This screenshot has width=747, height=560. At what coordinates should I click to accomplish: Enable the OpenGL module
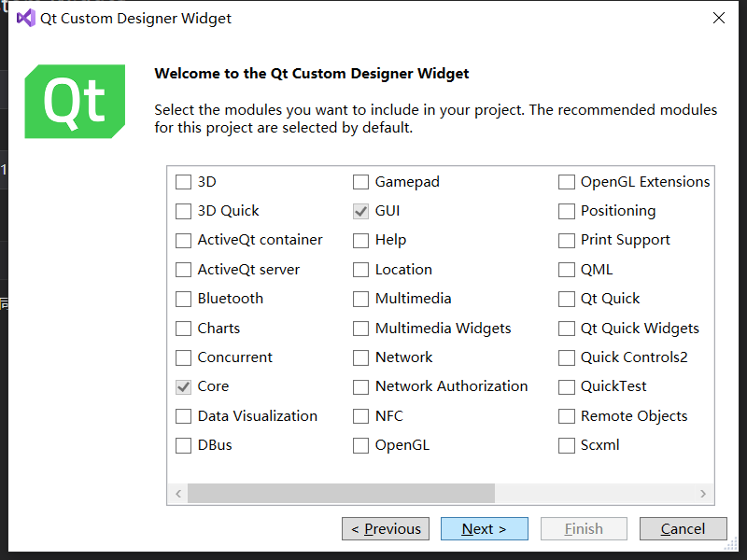(360, 445)
